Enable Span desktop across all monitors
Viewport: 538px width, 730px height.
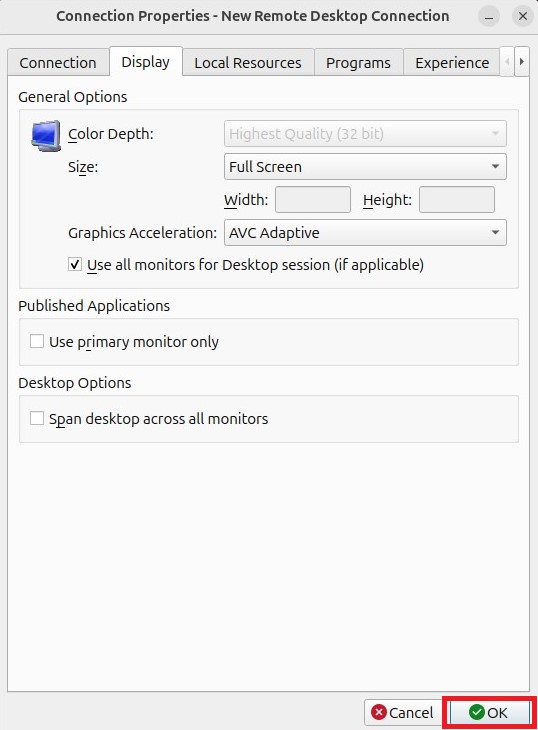37,418
